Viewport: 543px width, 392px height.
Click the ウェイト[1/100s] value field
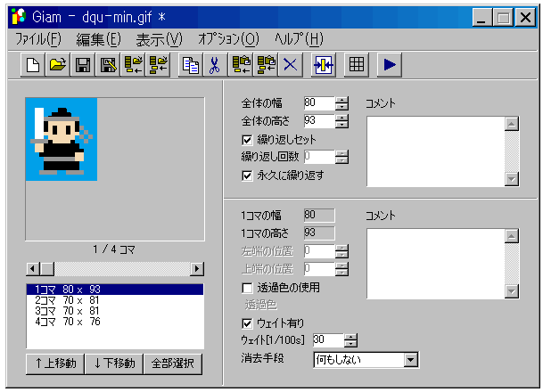pos(328,340)
